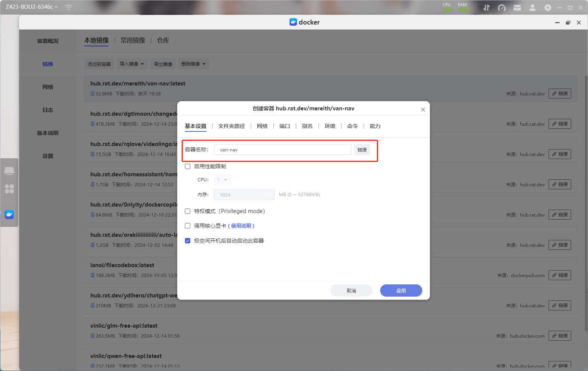
Task: Open the CPU count dropdown
Action: 222,180
